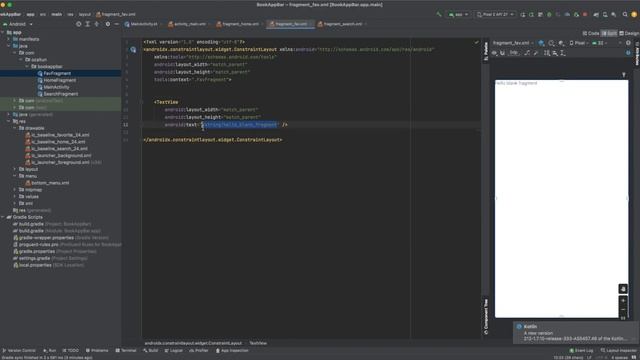Switch to Code view mode
640x360 pixels.
(591, 33)
